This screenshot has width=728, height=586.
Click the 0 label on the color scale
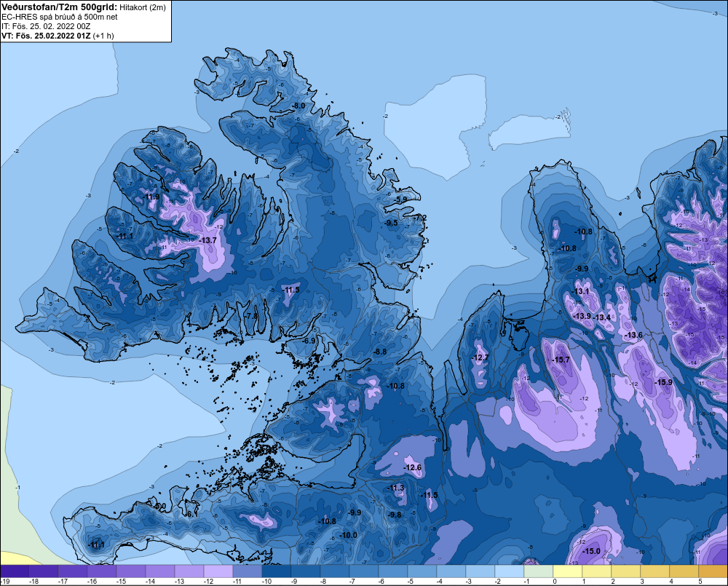click(x=554, y=582)
